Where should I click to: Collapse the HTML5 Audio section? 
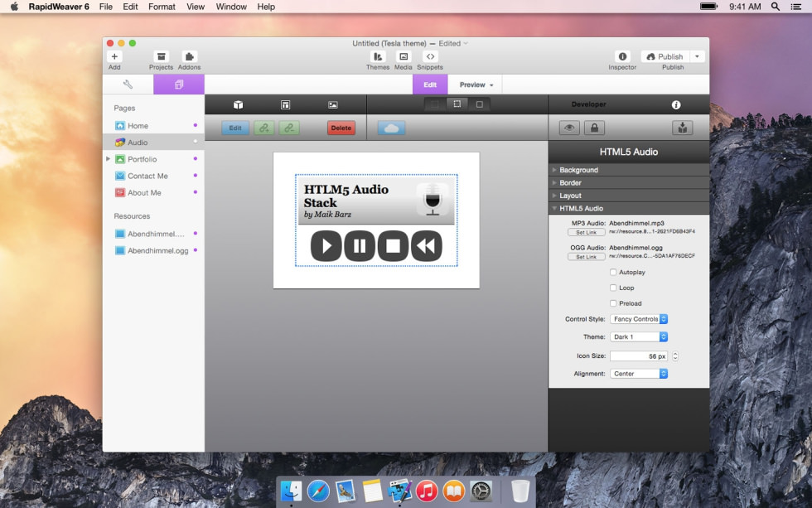point(629,208)
